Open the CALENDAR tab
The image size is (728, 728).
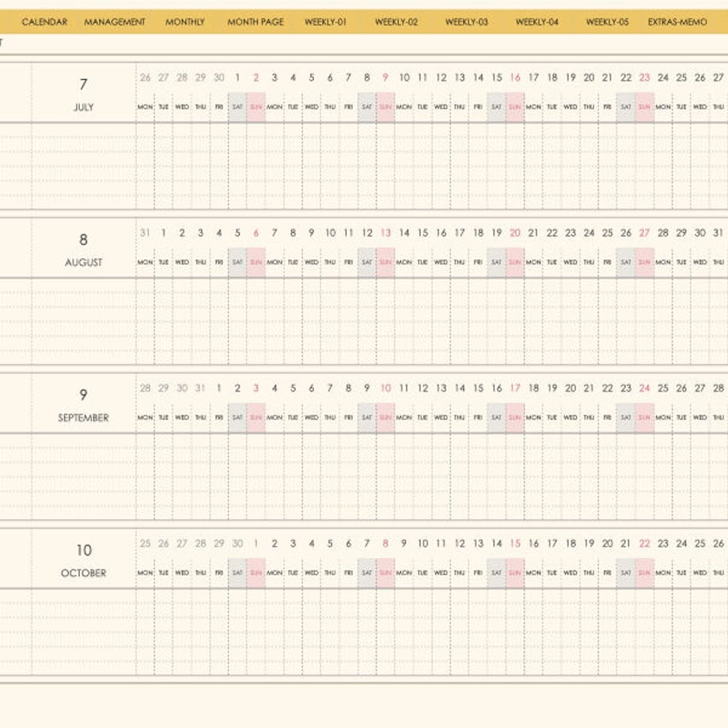tap(44, 22)
